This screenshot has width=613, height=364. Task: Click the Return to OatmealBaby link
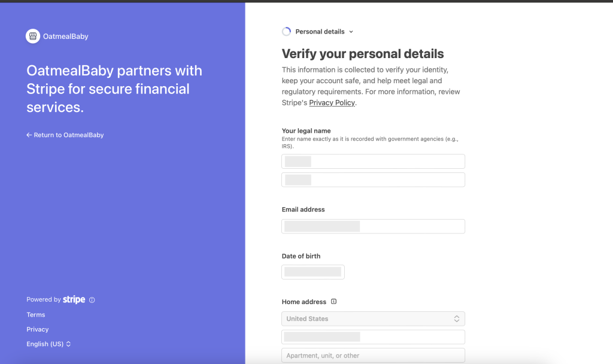point(65,135)
